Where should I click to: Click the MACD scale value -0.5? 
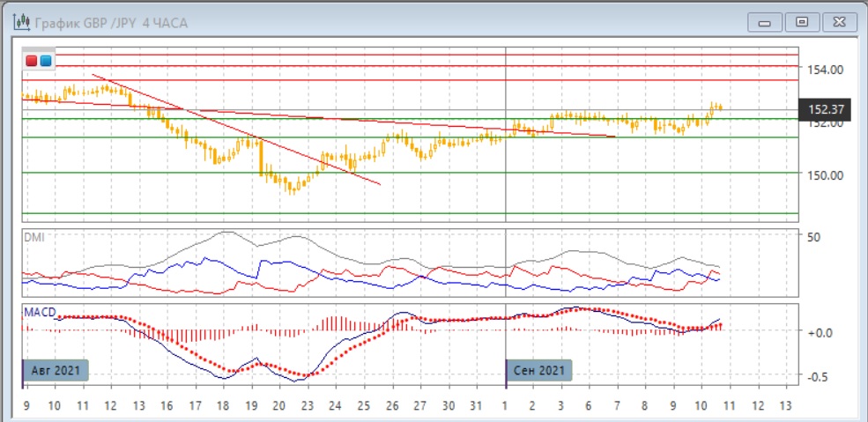[817, 376]
